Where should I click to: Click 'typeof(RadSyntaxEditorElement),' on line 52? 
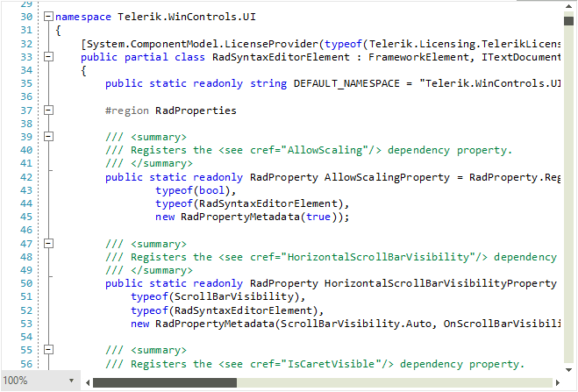(227, 310)
